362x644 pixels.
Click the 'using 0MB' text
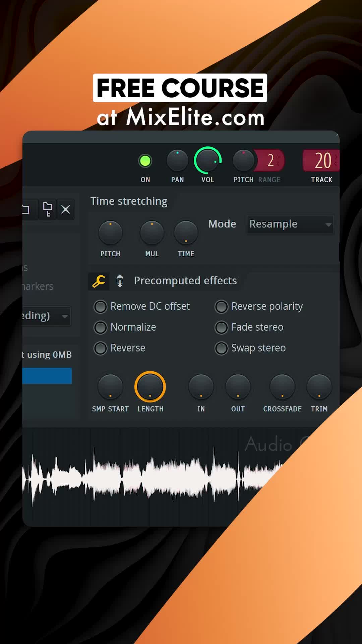tap(49, 355)
